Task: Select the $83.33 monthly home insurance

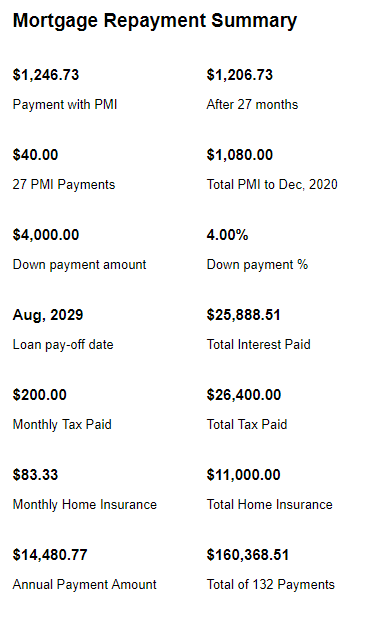Action: coord(35,475)
